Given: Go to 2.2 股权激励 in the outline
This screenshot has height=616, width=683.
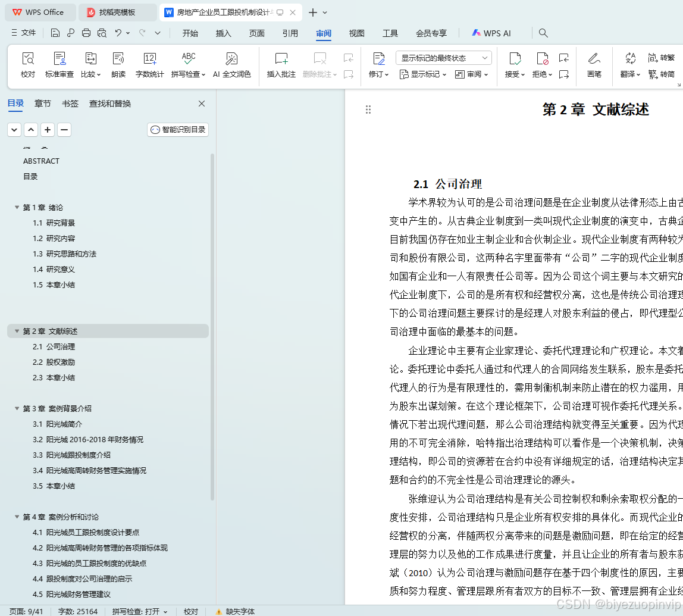Looking at the screenshot, I should point(54,362).
